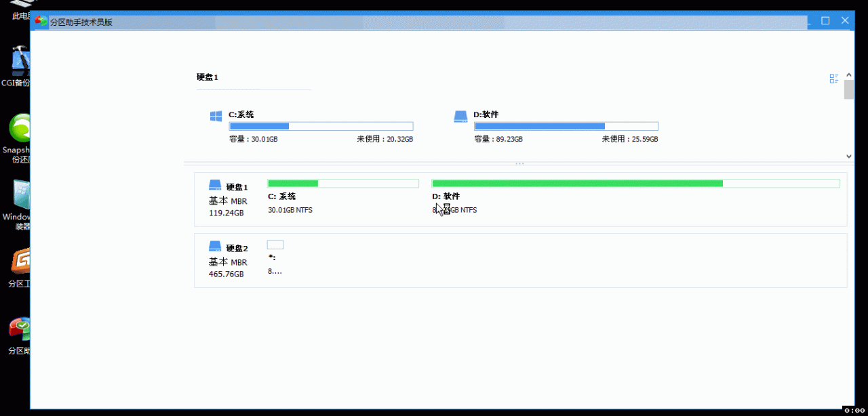Click the text 未使用：25.59GB

tap(630, 140)
